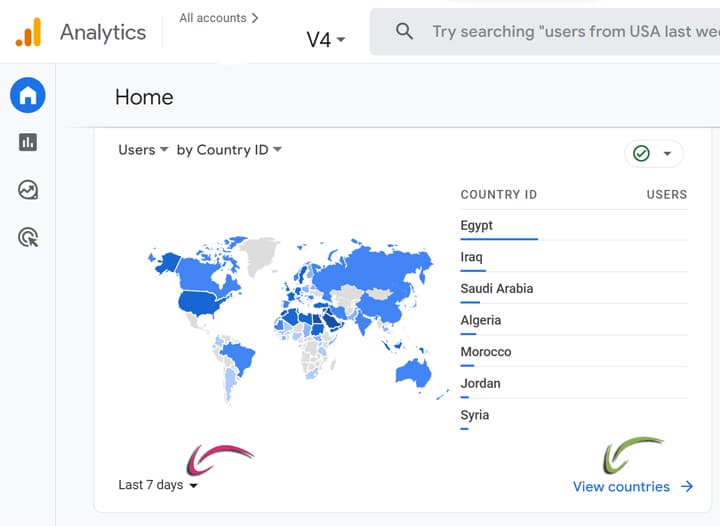Click the USERS column header
Viewport: 720px width, 526px height.
[667, 195]
